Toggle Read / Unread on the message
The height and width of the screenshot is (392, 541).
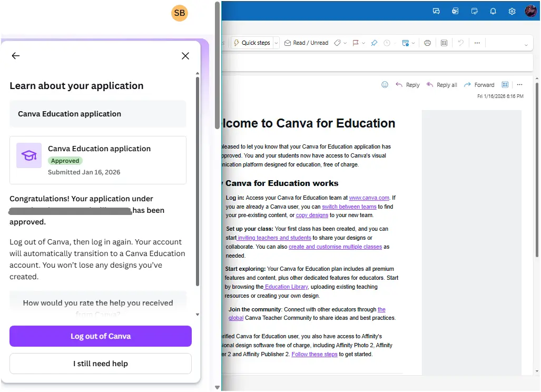pos(307,43)
